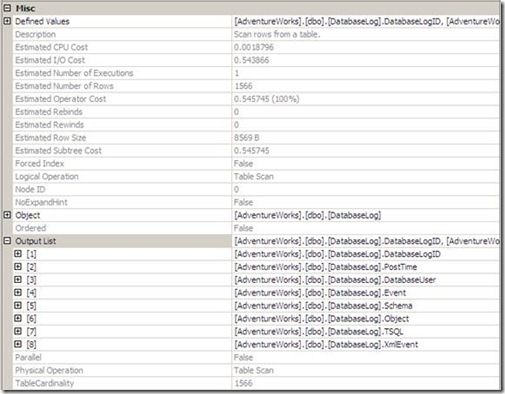Image resolution: width=505 pixels, height=394 pixels.
Task: Select the Estimated Operator Cost label
Action: coord(60,99)
